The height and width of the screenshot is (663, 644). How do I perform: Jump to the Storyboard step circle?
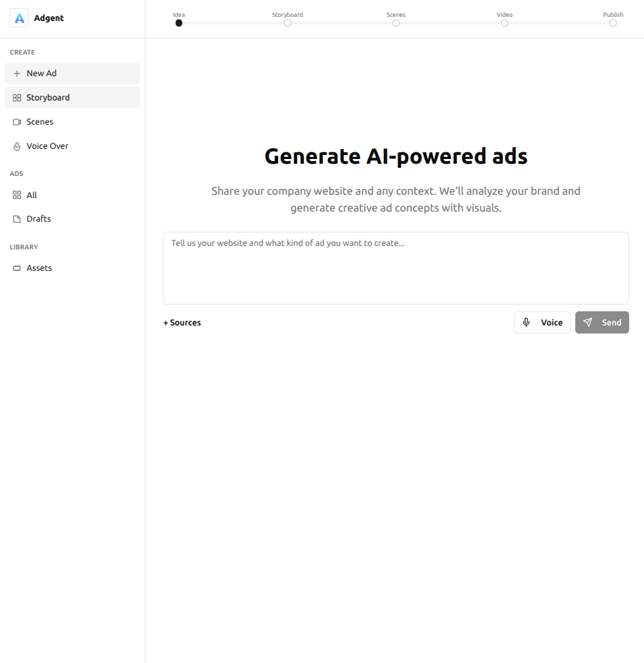(288, 23)
